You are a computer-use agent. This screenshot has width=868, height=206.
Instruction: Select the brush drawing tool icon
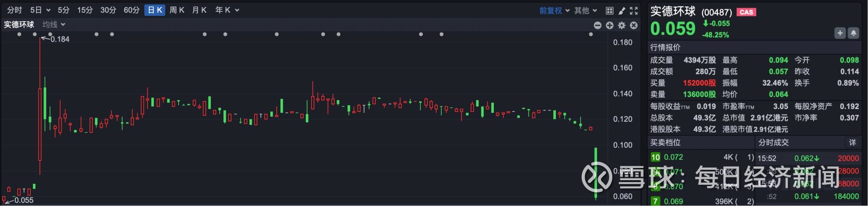[x=622, y=10]
